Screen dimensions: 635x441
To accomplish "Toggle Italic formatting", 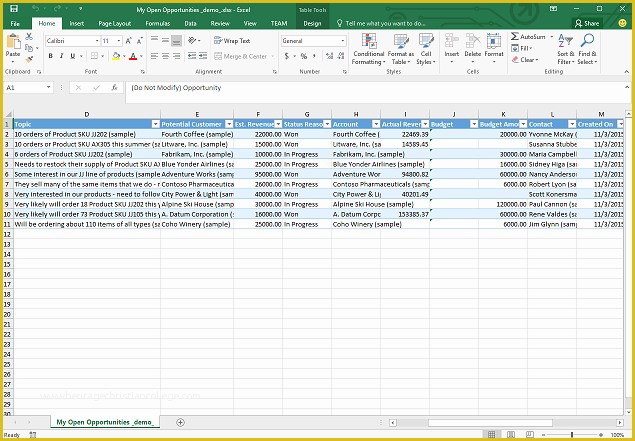I will (62, 56).
